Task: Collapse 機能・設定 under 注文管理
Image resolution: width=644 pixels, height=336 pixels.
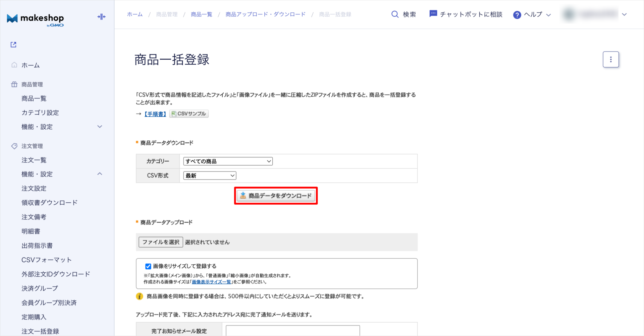Action: click(100, 174)
